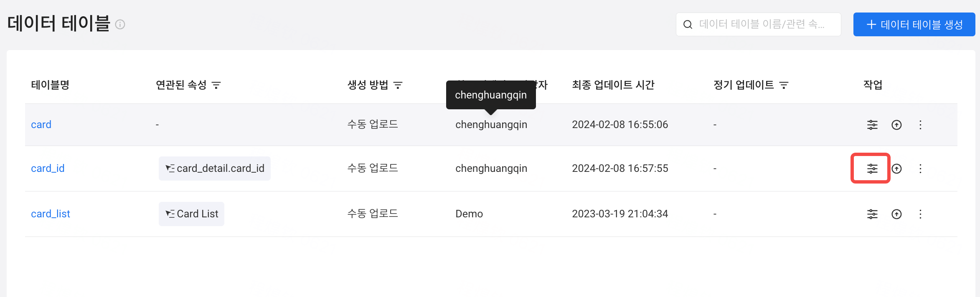Click upload icon in card_list row
This screenshot has height=297, width=980.
896,214
